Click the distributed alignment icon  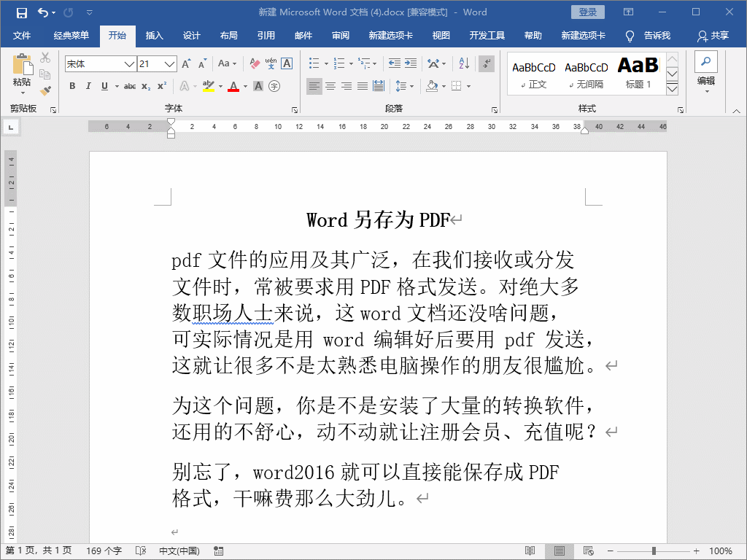click(x=379, y=86)
